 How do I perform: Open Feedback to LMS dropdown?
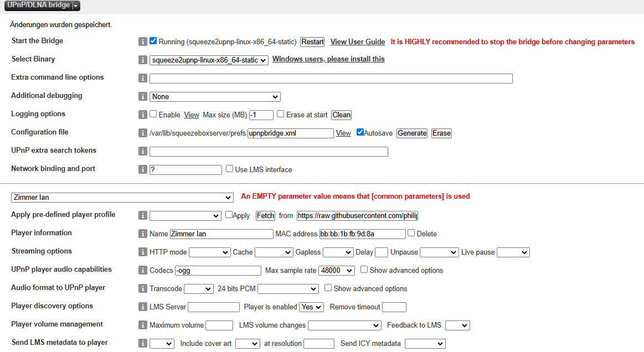click(x=457, y=325)
